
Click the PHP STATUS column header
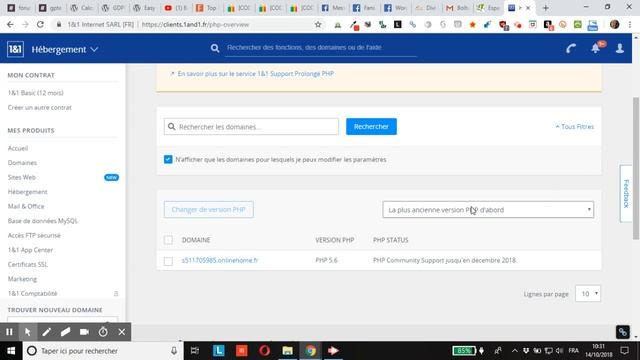tap(390, 240)
